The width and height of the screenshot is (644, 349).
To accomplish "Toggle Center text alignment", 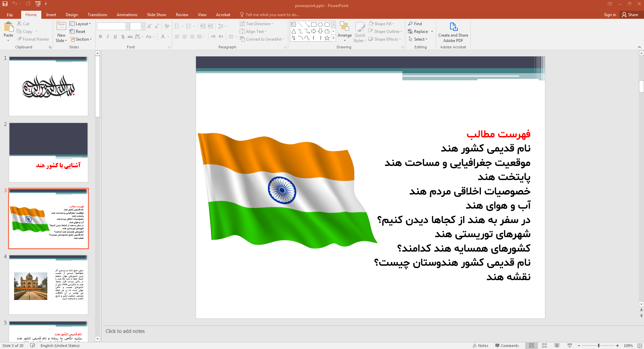I will tap(185, 37).
